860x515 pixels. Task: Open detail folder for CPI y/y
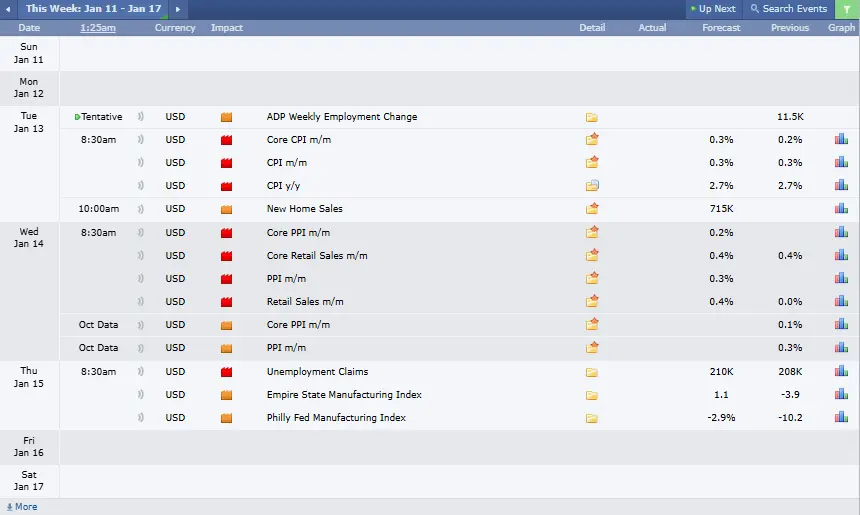point(592,185)
